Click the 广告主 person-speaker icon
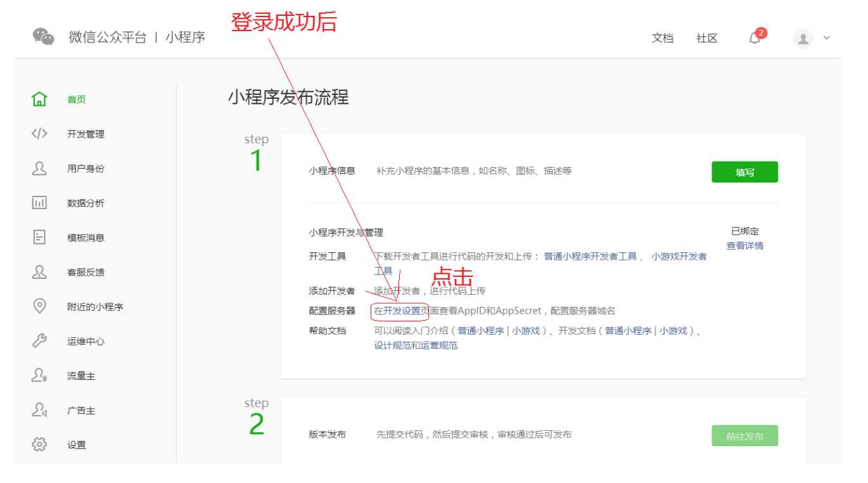The width and height of the screenshot is (868, 483). [x=39, y=410]
